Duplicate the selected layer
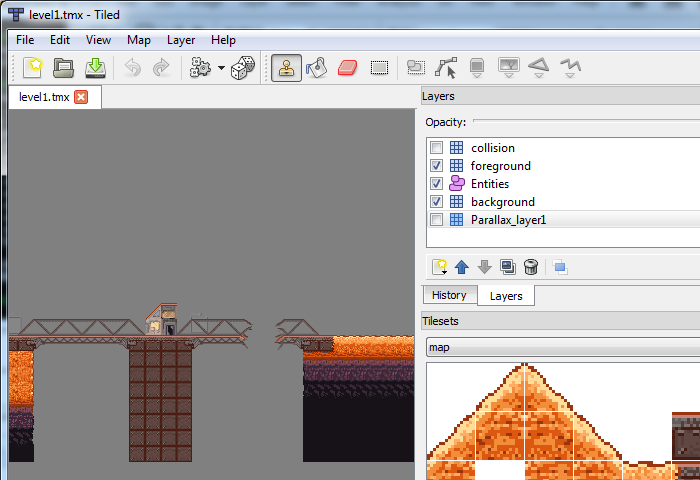The height and width of the screenshot is (480, 700). 508,267
